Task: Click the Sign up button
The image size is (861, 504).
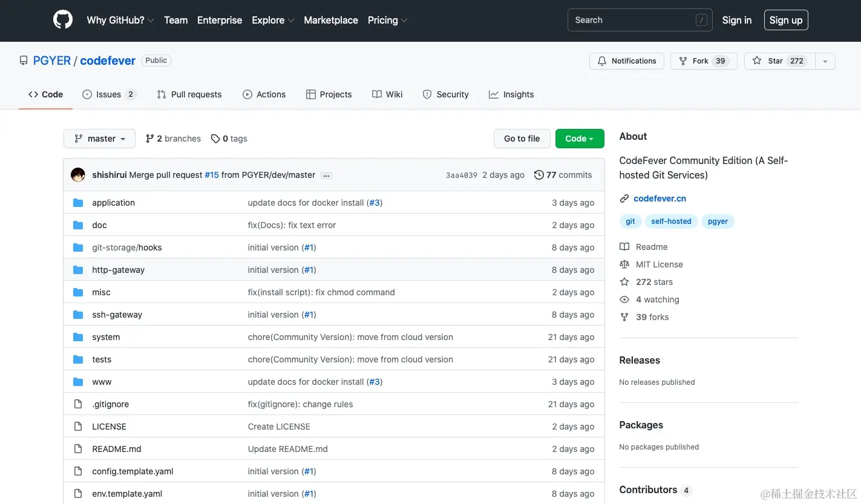Action: click(786, 20)
